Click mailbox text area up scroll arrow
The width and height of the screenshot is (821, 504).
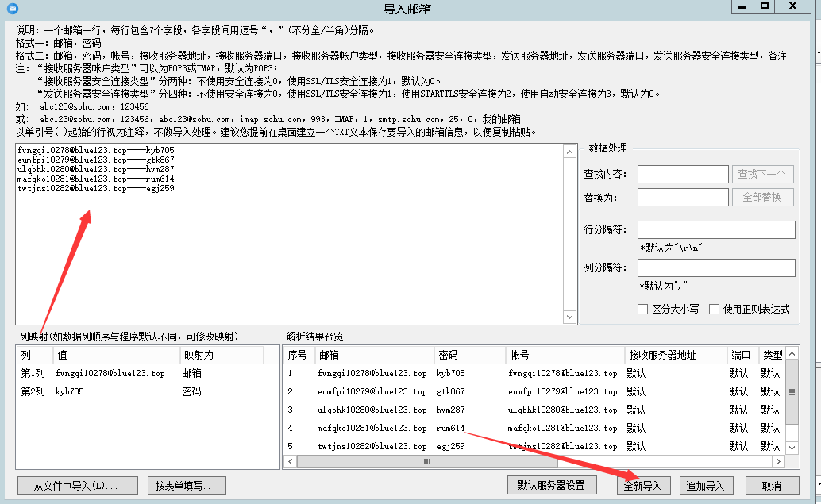point(569,152)
